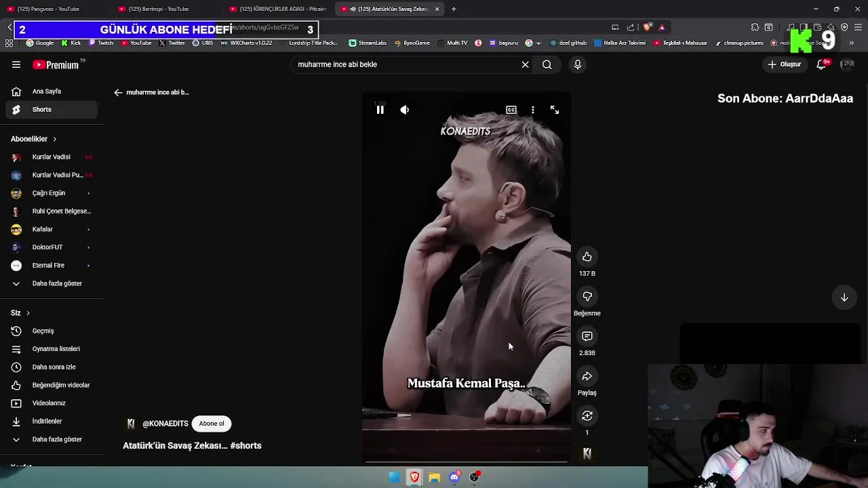The height and width of the screenshot is (488, 868).
Task: Open the StreamLabs bookmark
Action: 368,43
